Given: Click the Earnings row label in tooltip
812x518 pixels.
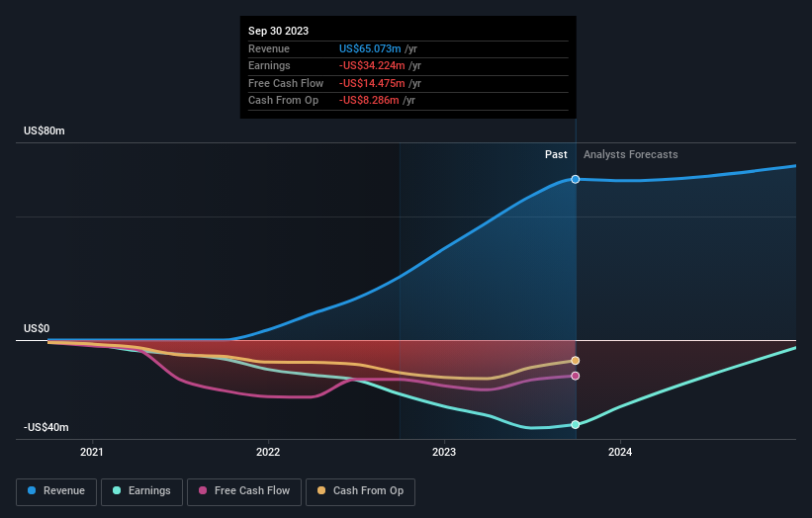Looking at the screenshot, I should pyautogui.click(x=269, y=65).
